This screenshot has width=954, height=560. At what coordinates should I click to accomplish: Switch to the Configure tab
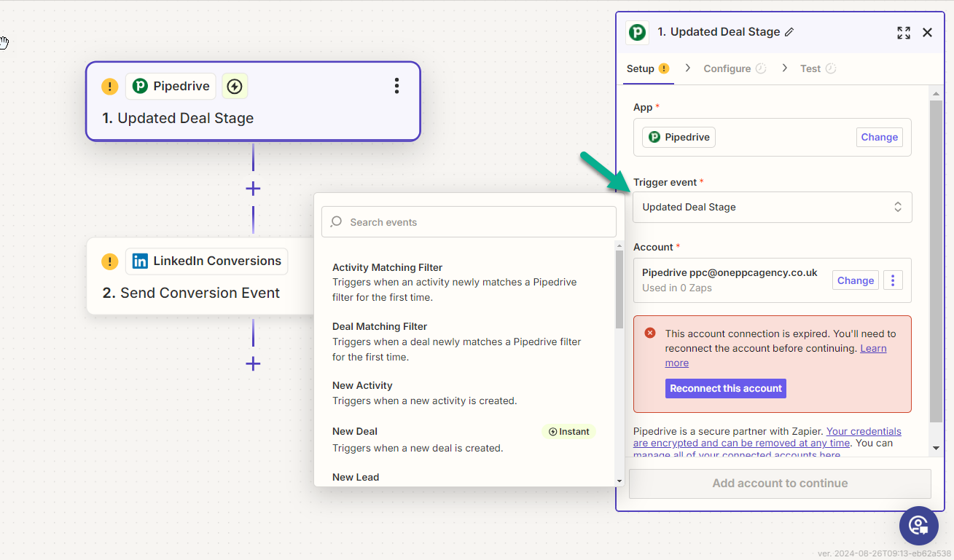tap(735, 68)
